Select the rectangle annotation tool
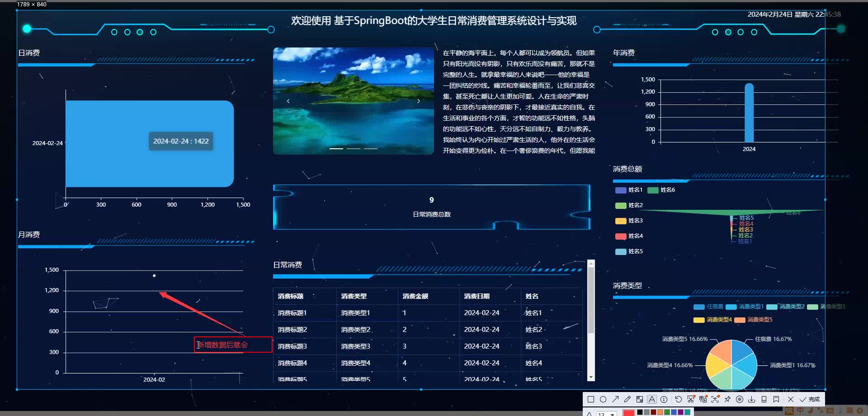 [x=590, y=399]
